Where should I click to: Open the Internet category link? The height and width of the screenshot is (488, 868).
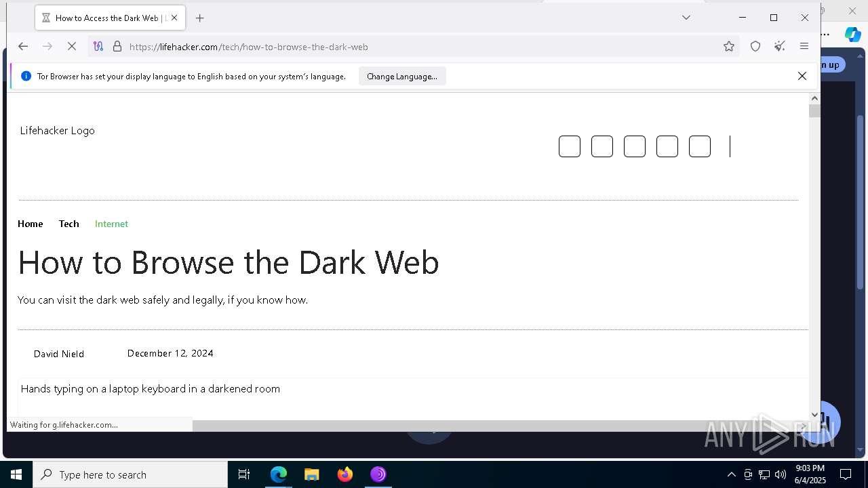111,224
